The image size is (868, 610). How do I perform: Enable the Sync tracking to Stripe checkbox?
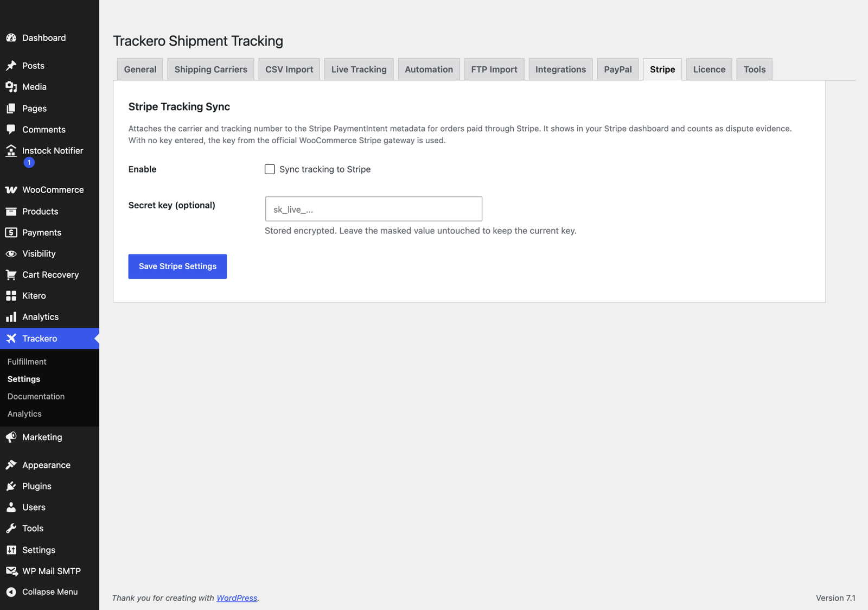(x=270, y=169)
